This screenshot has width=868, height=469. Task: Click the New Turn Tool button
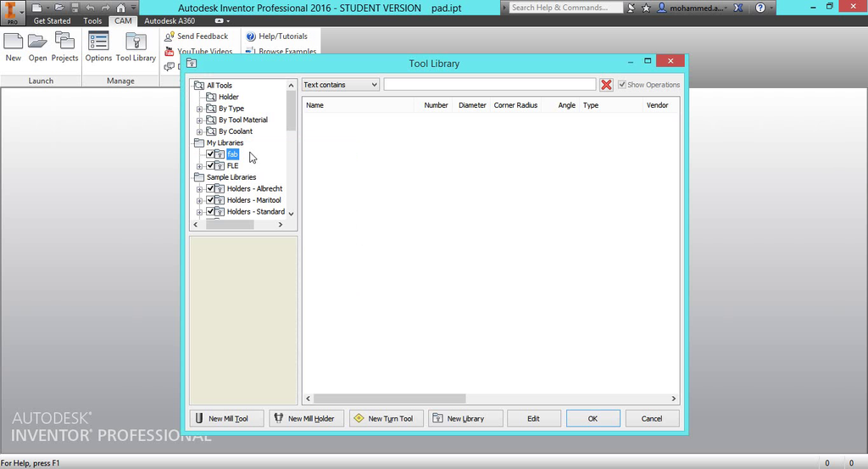click(386, 419)
